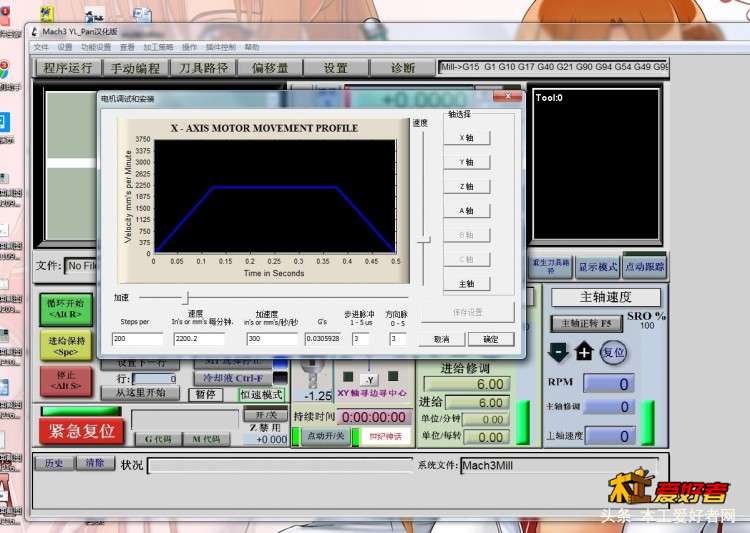Select X轴 in the axis selection list

[x=466, y=138]
